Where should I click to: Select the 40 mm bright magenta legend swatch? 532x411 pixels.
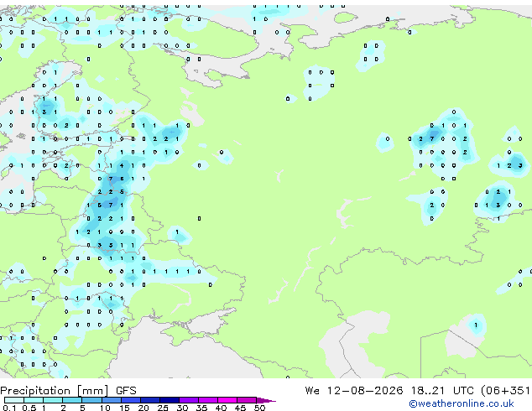(x=227, y=400)
